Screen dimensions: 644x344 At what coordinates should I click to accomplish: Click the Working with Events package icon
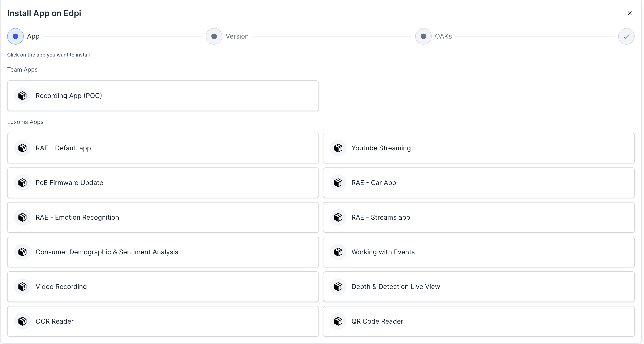(338, 252)
